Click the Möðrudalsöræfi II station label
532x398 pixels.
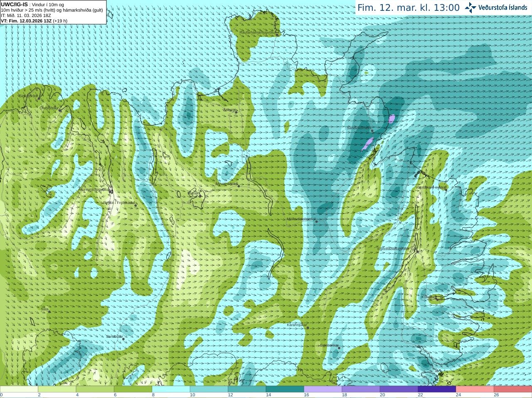click(301, 219)
